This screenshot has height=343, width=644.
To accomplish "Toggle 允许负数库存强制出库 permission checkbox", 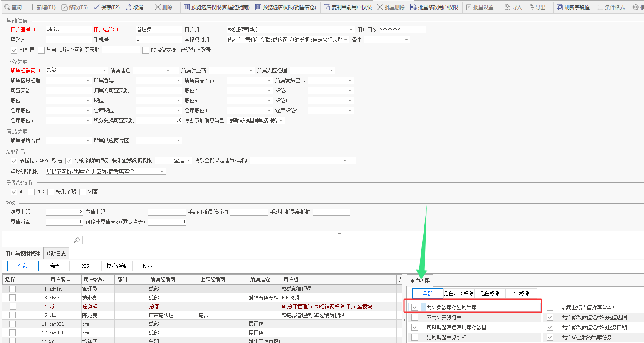I will pos(415,307).
